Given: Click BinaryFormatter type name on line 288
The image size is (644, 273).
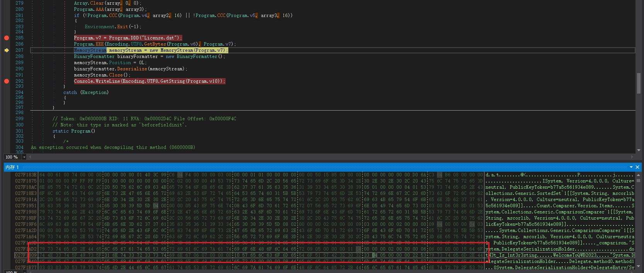Looking at the screenshot, I should point(94,56).
